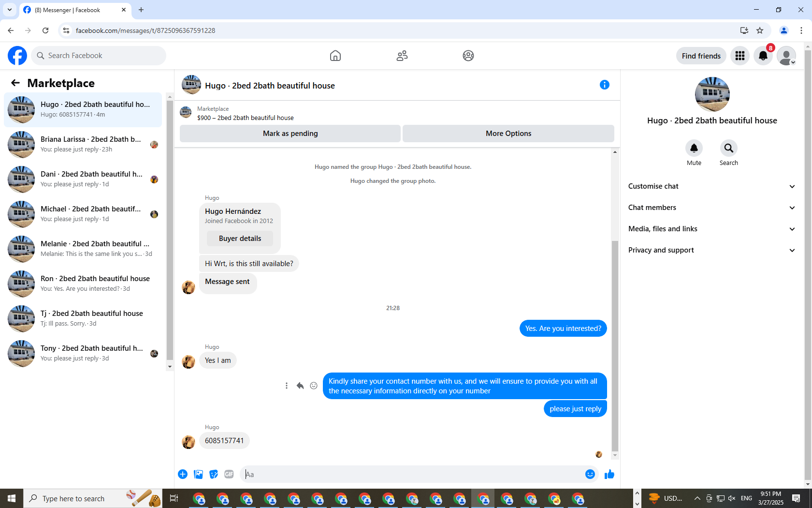Screen dimensions: 812x508
Task: Open the Hugo conversation in the list
Action: [83, 110]
